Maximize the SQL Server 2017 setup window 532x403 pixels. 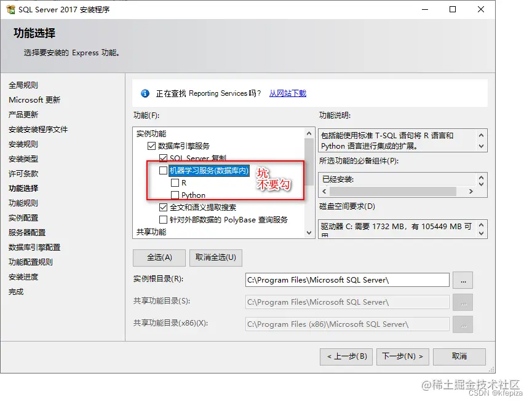click(x=453, y=9)
